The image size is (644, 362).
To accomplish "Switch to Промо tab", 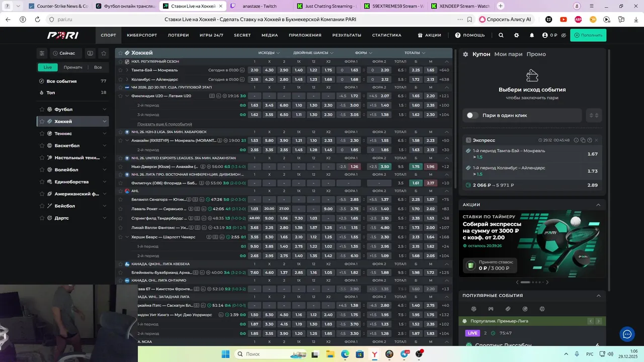I will pyautogui.click(x=536, y=54).
